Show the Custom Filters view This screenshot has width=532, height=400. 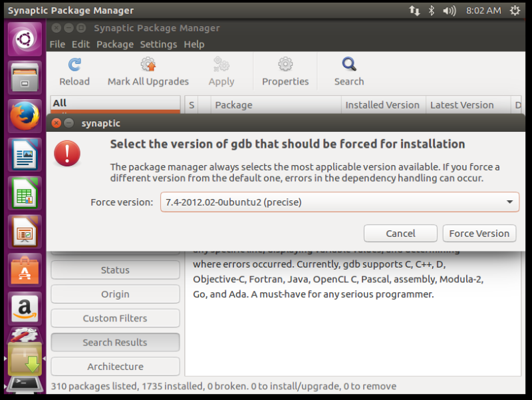pos(115,318)
